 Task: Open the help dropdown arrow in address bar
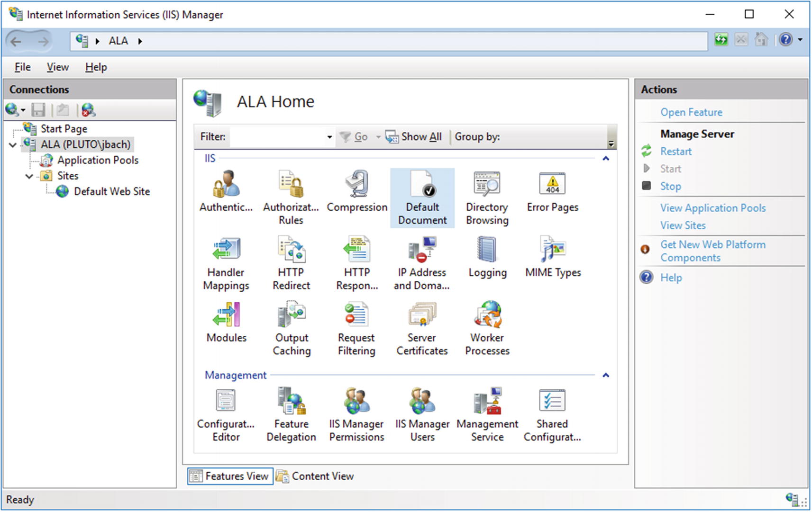coord(800,40)
